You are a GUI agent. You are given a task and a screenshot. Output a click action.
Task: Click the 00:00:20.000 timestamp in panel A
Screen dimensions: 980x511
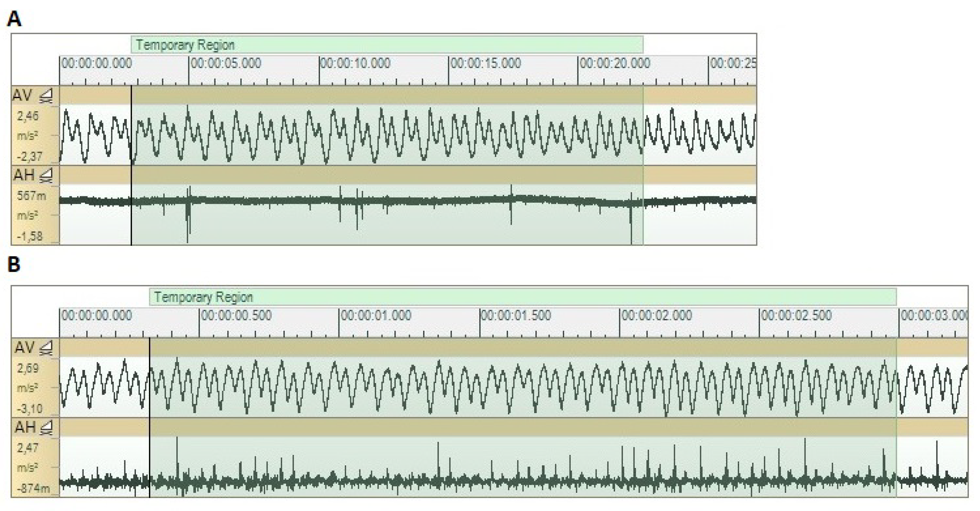[615, 63]
